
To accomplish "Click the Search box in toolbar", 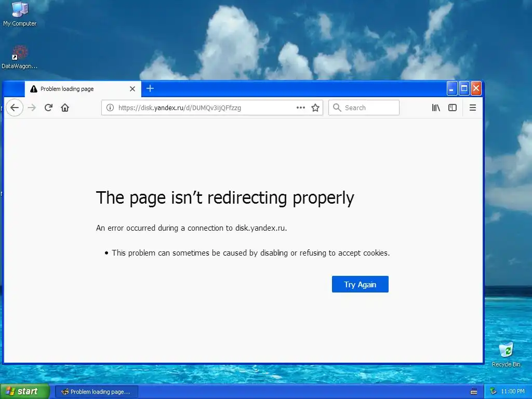I will pyautogui.click(x=364, y=108).
